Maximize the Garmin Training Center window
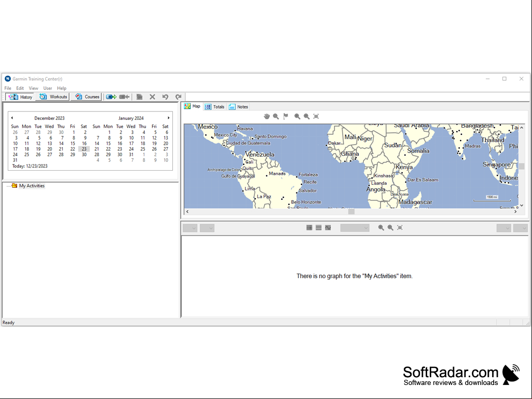 504,79
